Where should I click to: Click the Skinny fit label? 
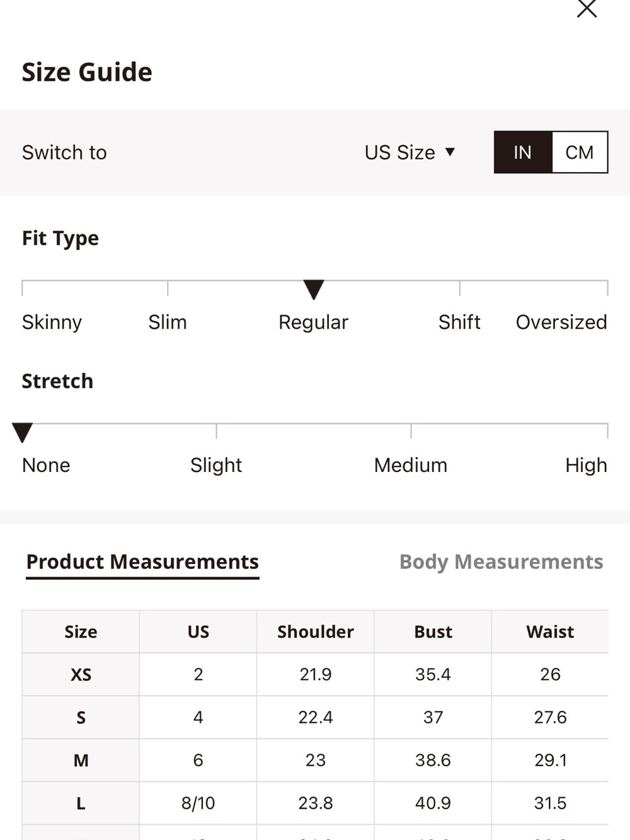(52, 322)
